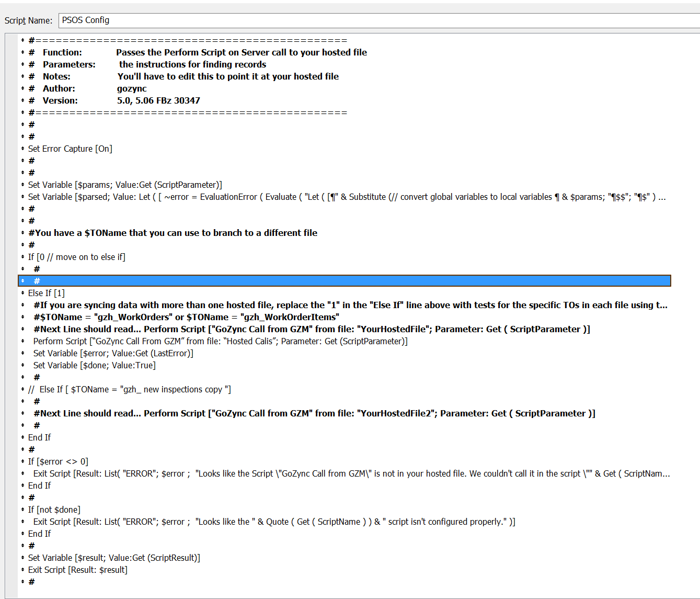Select Set Variable $error Get (LastError) step
The height and width of the screenshot is (599, 700).
pos(113,353)
